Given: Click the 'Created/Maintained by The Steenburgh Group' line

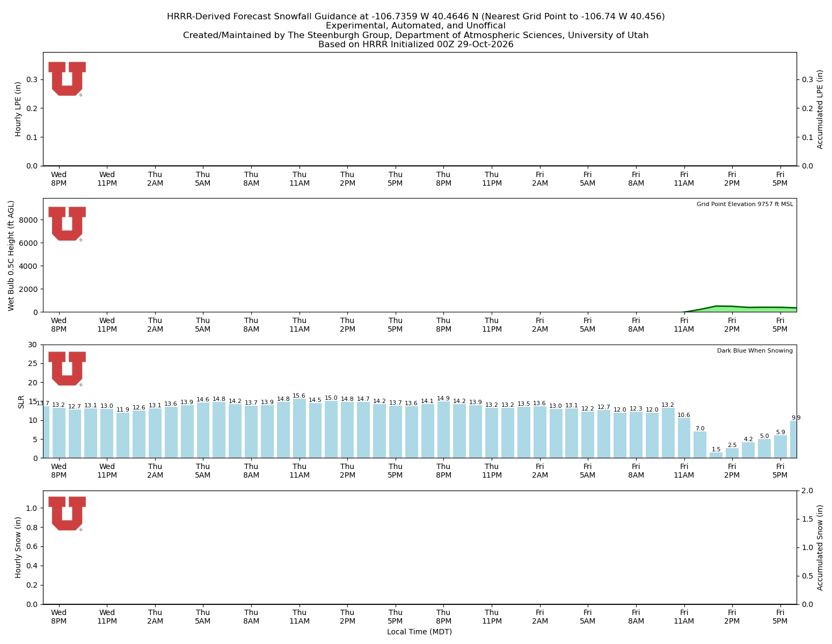Looking at the screenshot, I should (x=416, y=35).
